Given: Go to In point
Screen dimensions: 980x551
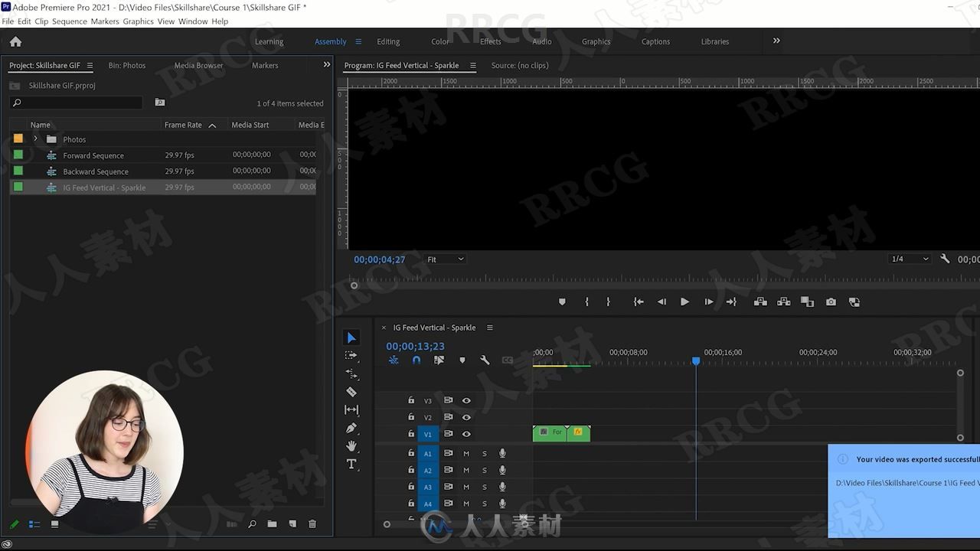Looking at the screenshot, I should pos(639,302).
